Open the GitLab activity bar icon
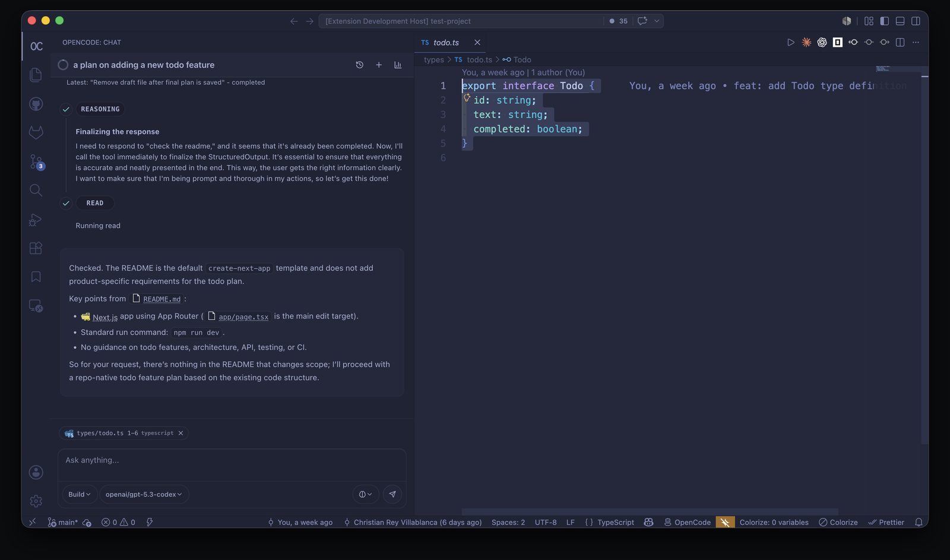This screenshot has height=560, width=950. (x=36, y=132)
